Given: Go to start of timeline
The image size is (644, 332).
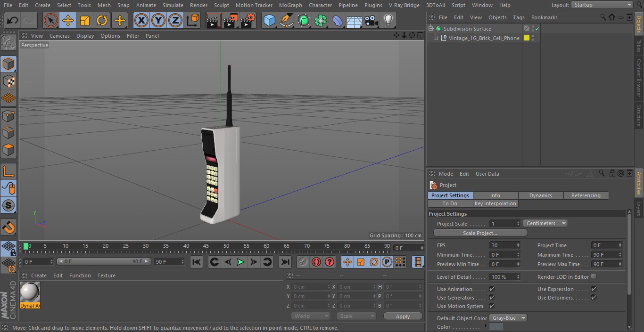Looking at the screenshot, I should [197, 262].
